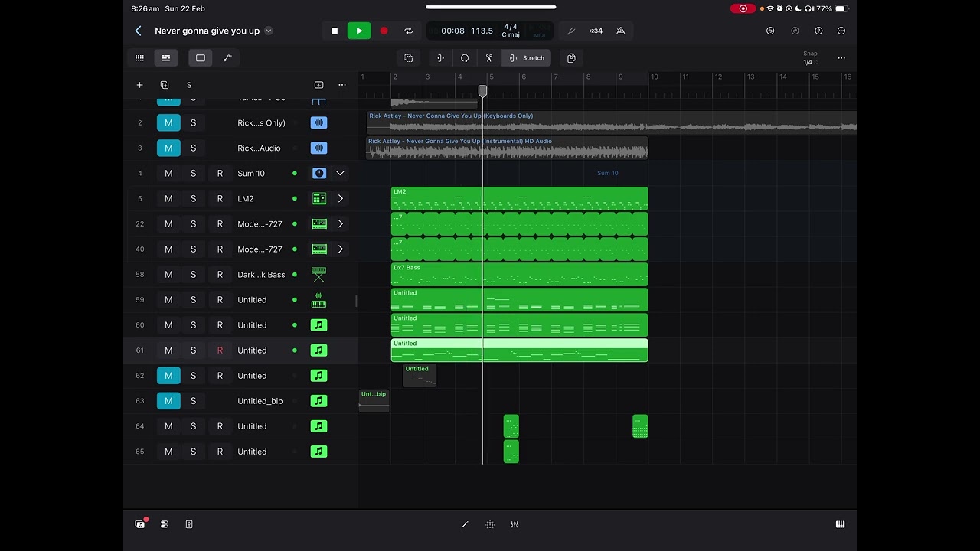
Task: Select the Trim tool
Action: click(x=440, y=58)
